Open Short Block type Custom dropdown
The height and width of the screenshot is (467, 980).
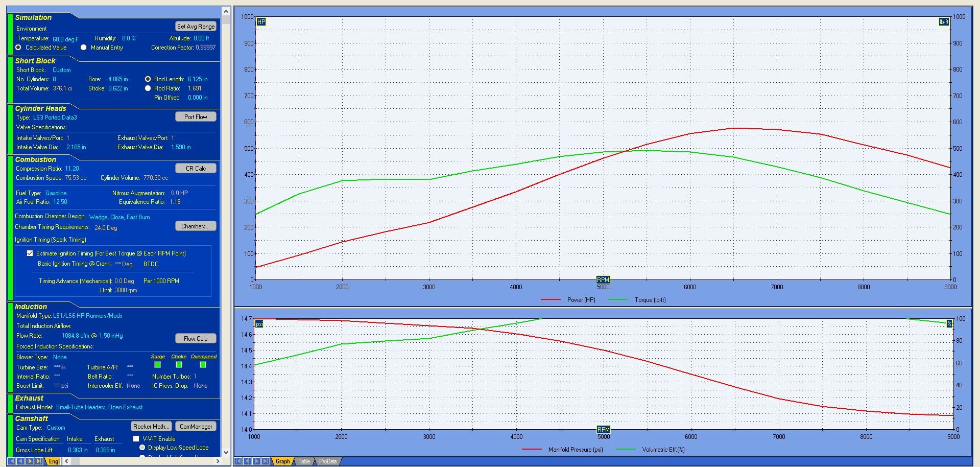point(62,70)
